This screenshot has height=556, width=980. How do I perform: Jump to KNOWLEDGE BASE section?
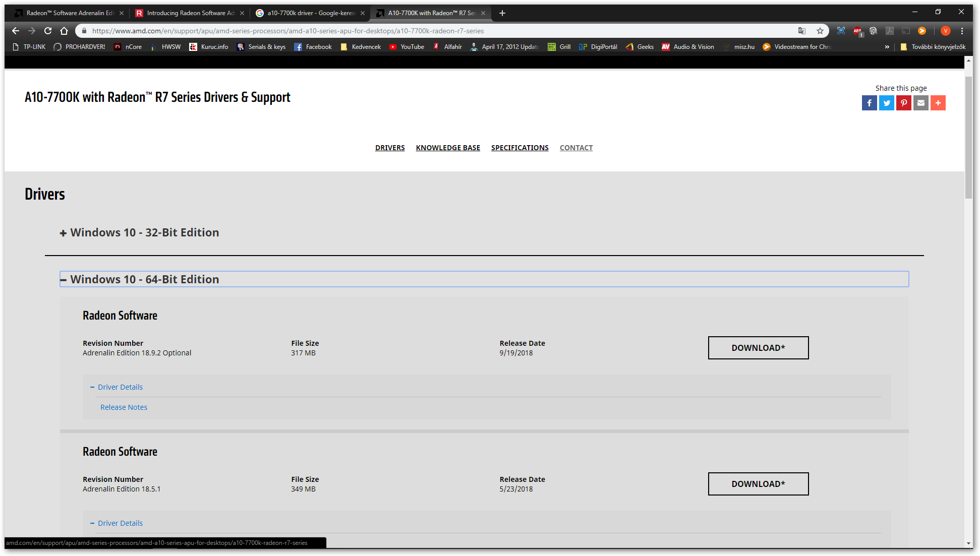pos(448,148)
